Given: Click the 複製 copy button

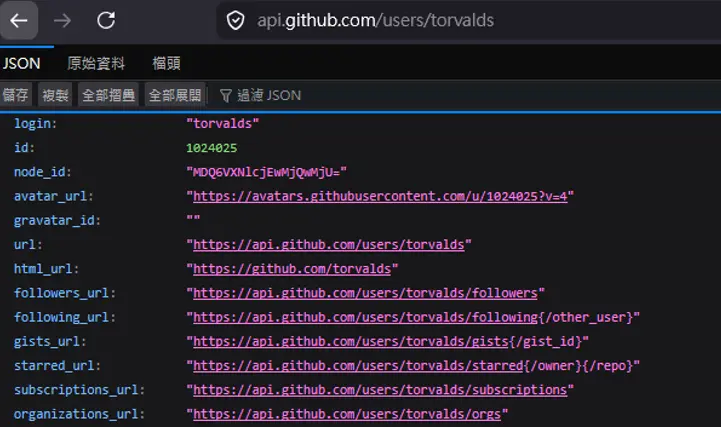Looking at the screenshot, I should [55, 95].
